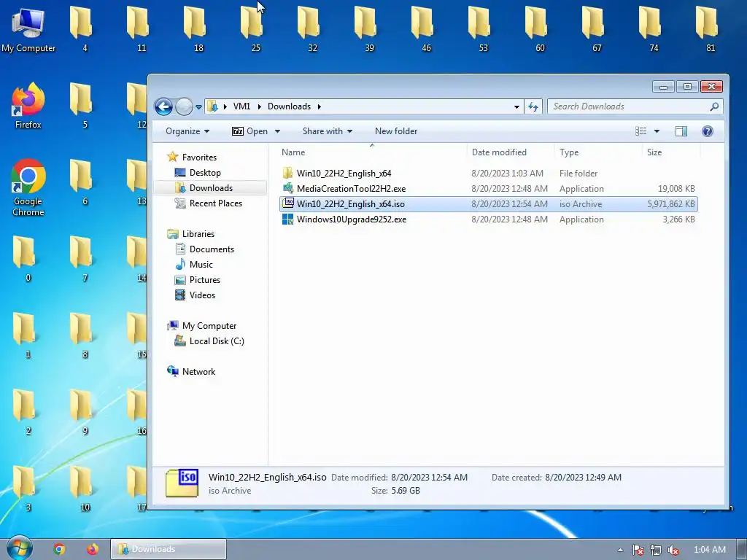
Task: Select MediaCreationTool22H2.exe
Action: tap(351, 189)
